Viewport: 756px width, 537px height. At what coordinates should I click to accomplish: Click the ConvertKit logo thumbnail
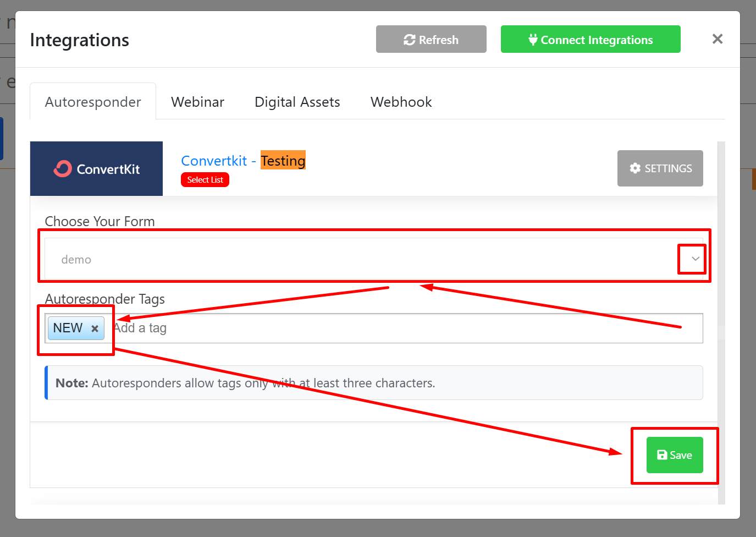96,168
